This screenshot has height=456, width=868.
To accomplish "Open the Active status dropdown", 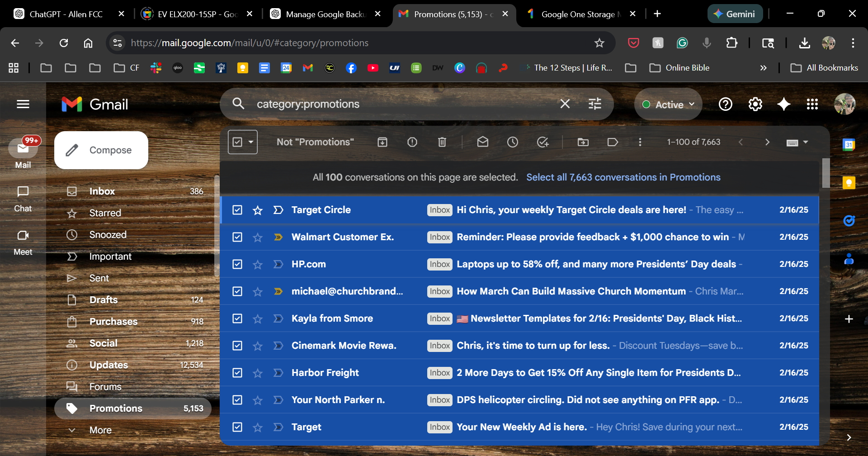I will tap(668, 104).
